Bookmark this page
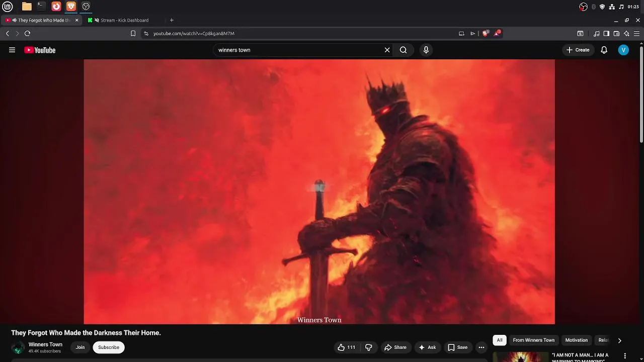 click(133, 33)
